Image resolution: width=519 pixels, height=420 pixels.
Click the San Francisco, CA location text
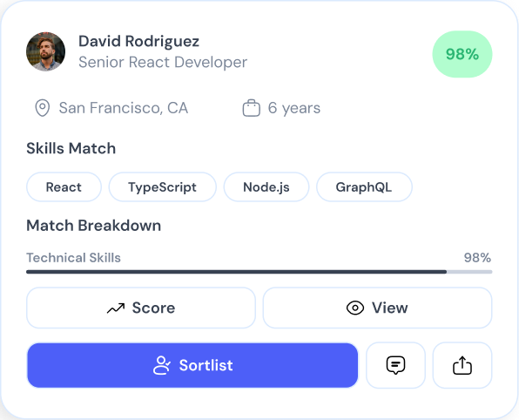(124, 108)
